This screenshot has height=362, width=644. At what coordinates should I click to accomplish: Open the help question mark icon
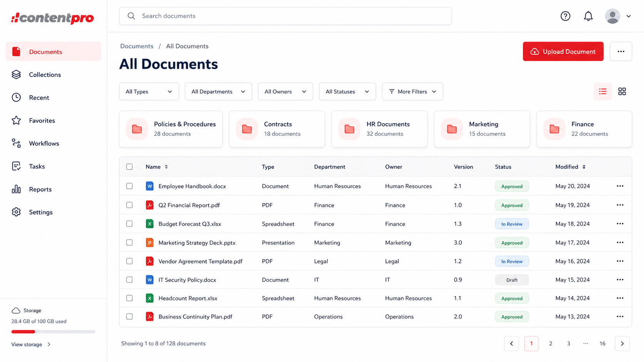565,16
